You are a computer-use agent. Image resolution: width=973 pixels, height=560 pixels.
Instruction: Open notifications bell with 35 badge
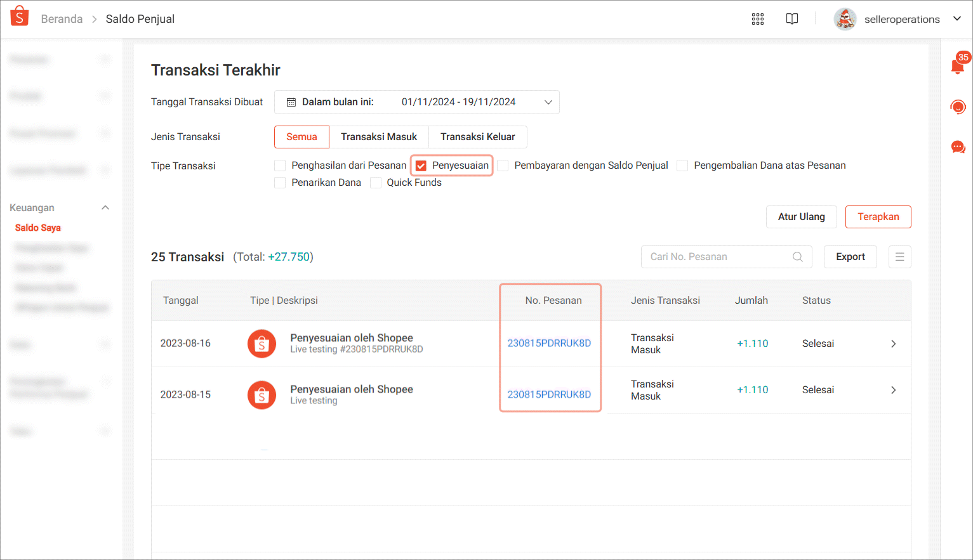point(958,65)
